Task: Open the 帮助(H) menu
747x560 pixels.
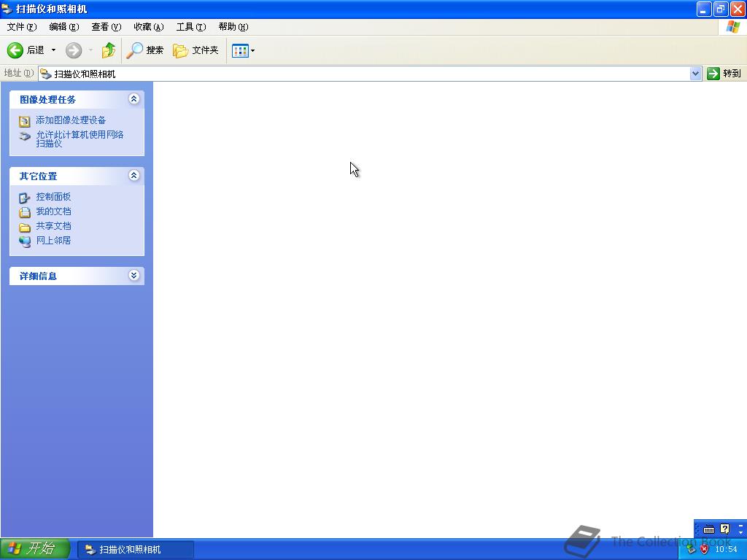Action: 233,27
